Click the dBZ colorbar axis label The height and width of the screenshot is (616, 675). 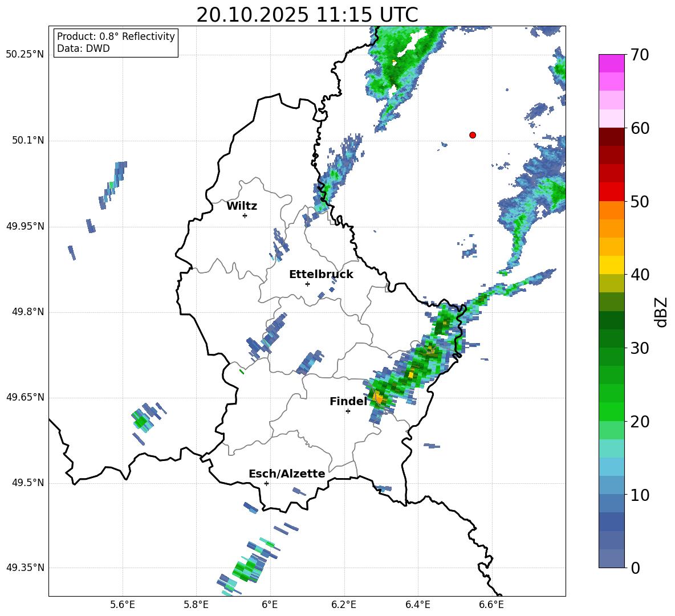[661, 312]
